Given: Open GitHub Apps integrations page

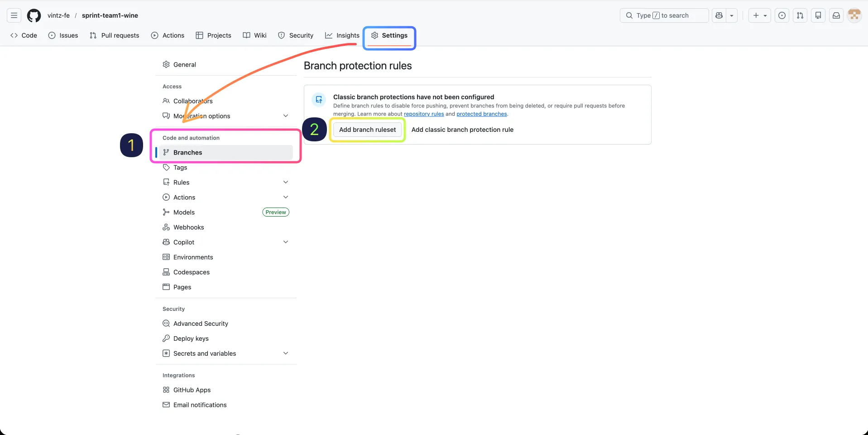Looking at the screenshot, I should coord(226,390).
